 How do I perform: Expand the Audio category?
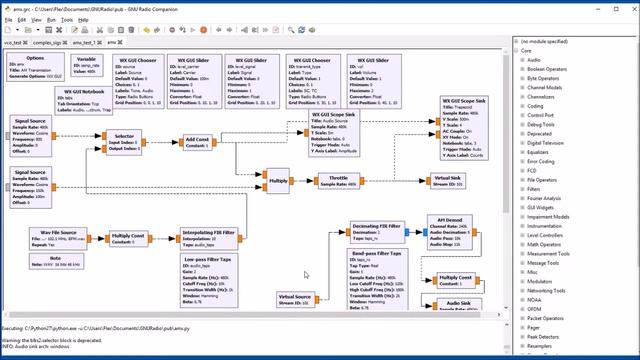point(522,60)
